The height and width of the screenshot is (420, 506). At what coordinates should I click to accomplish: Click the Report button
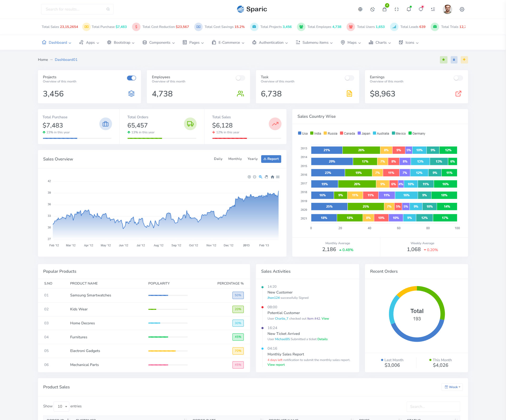click(x=271, y=159)
